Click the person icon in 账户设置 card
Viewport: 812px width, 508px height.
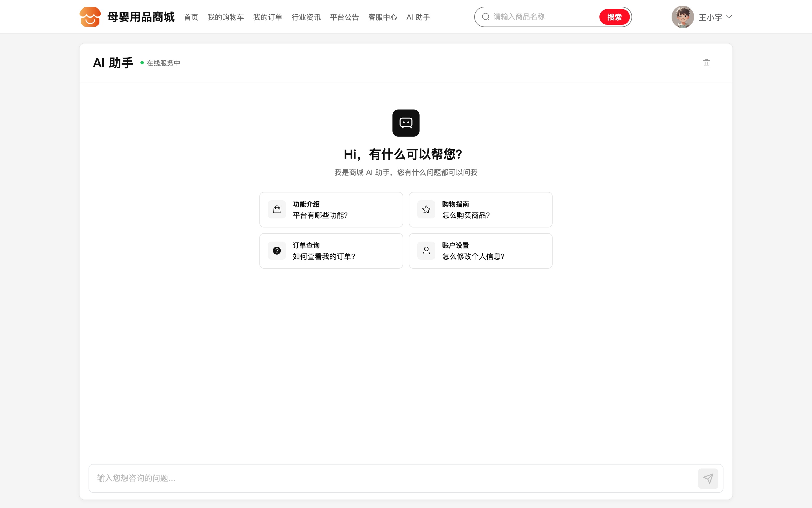426,251
